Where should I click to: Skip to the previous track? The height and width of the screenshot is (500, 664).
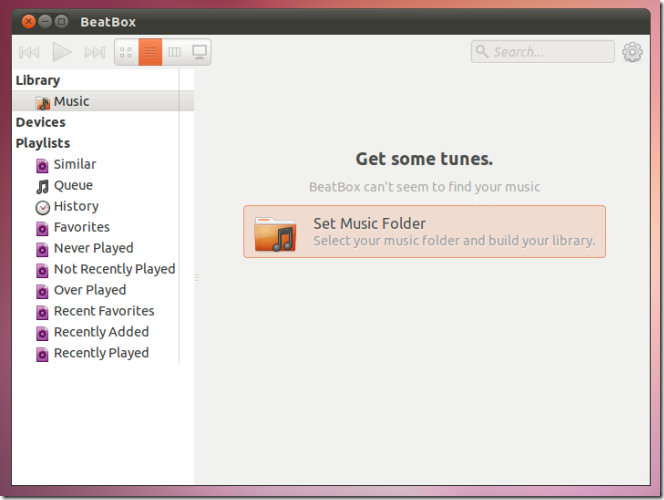tap(29, 52)
